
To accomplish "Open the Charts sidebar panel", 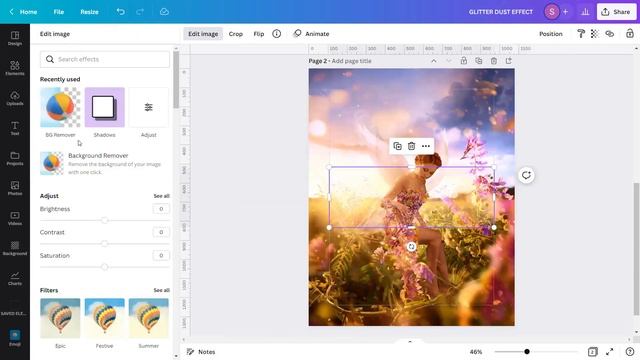I will pos(15,278).
